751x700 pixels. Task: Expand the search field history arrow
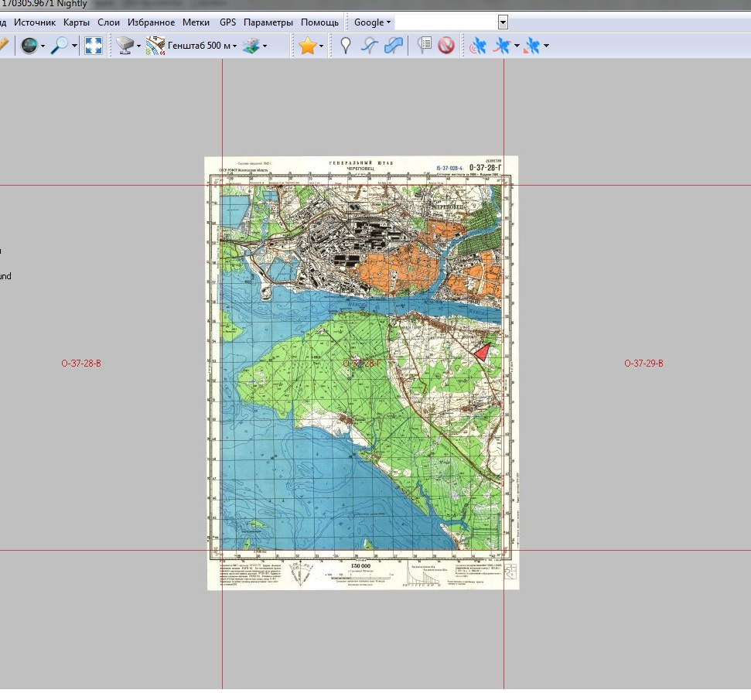503,22
